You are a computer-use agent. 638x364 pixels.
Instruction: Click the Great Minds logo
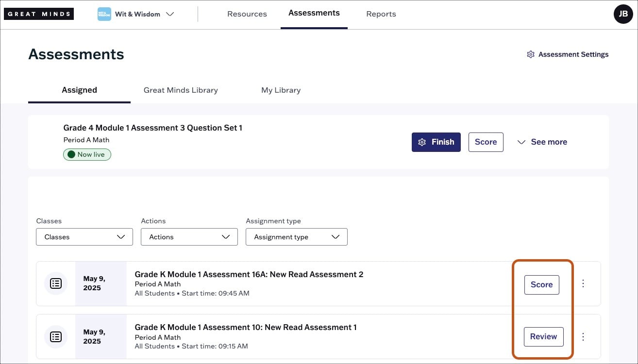click(x=39, y=14)
